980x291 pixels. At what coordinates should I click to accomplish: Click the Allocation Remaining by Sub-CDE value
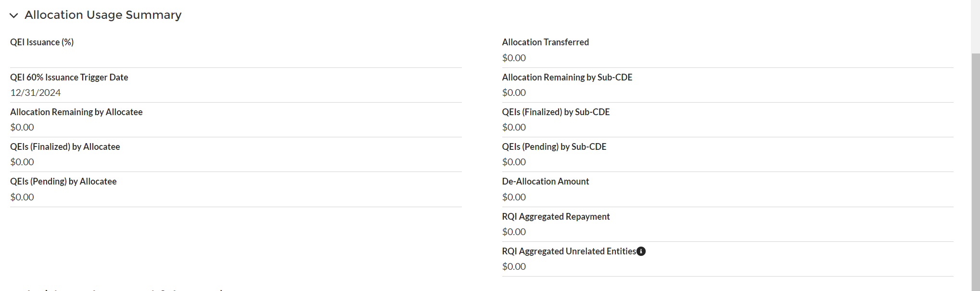[514, 93]
